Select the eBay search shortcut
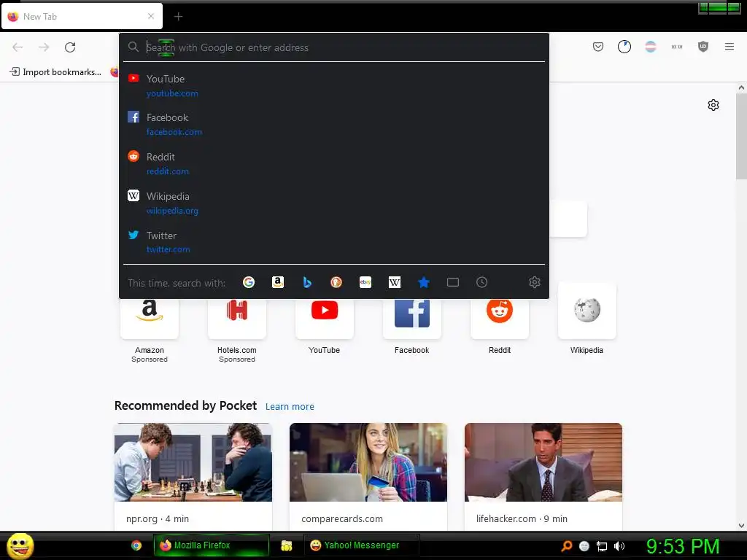The height and width of the screenshot is (560, 747). [x=365, y=282]
